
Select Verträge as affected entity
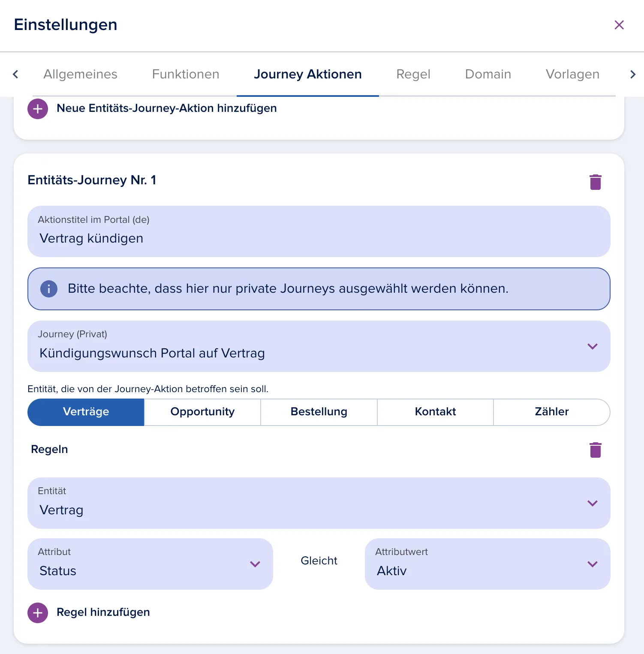[x=86, y=412]
